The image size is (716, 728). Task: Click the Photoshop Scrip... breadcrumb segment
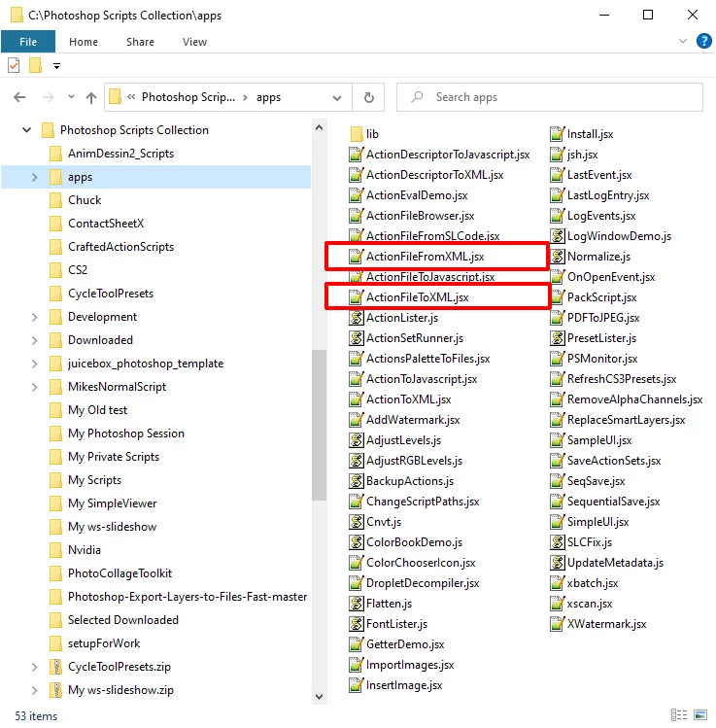pos(188,97)
